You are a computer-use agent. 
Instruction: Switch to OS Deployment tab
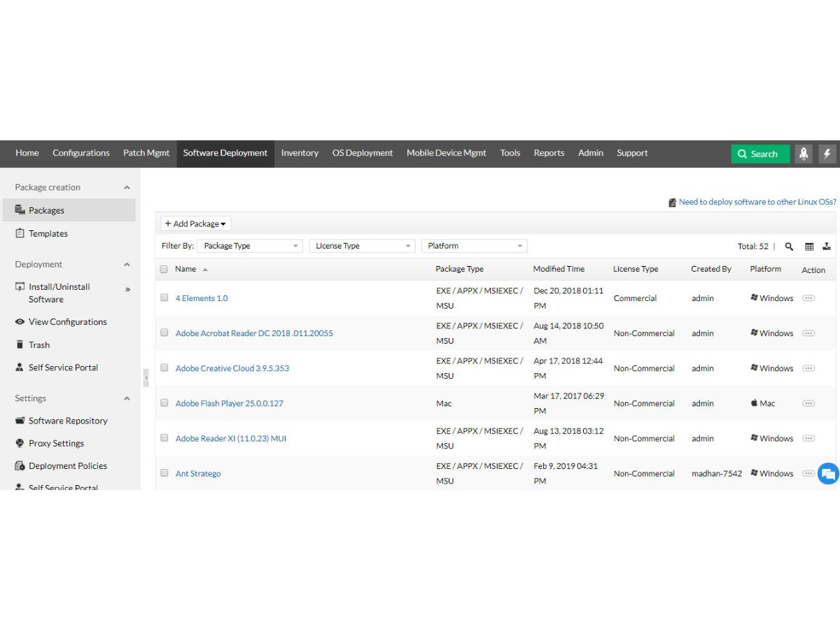[x=363, y=153]
